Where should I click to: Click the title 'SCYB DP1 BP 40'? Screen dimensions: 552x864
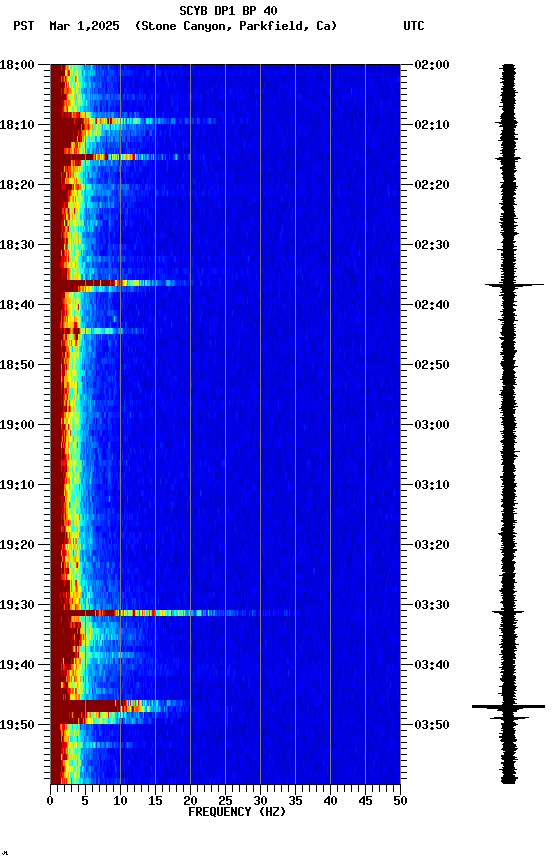[228, 10]
